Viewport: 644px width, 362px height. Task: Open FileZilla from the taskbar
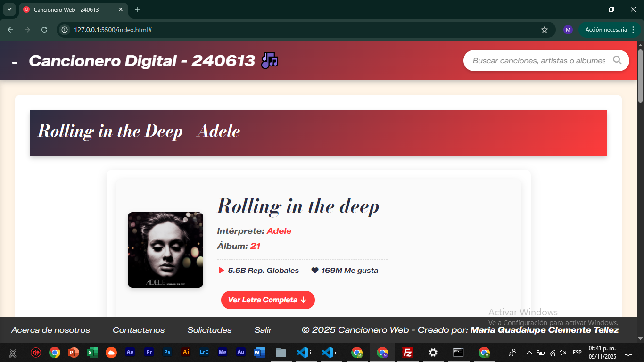(408, 353)
